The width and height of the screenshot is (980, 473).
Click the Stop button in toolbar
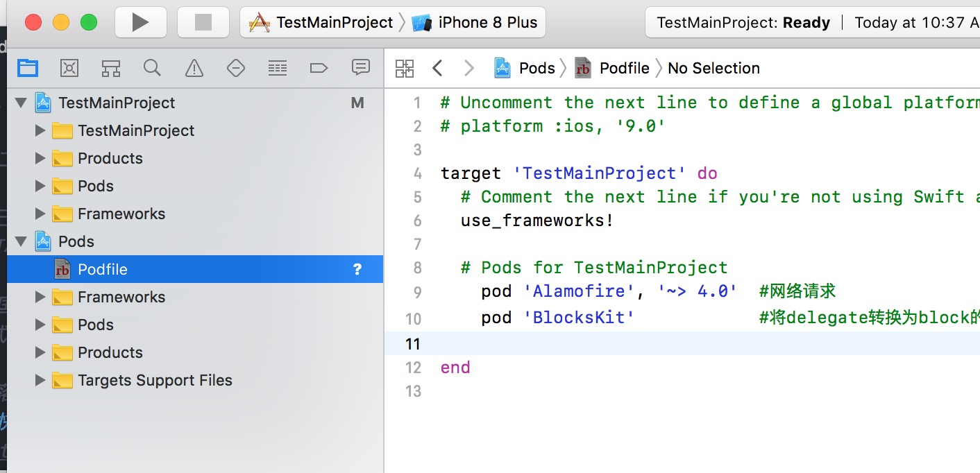pyautogui.click(x=203, y=23)
